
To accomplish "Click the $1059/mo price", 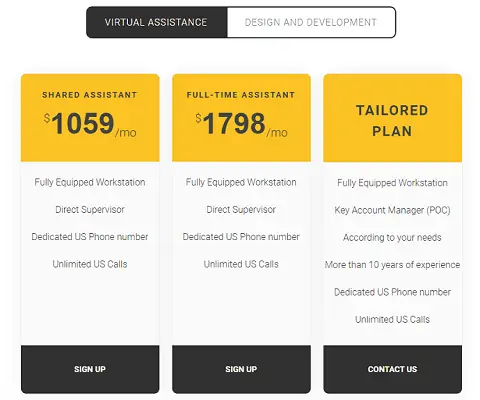I will coord(90,124).
